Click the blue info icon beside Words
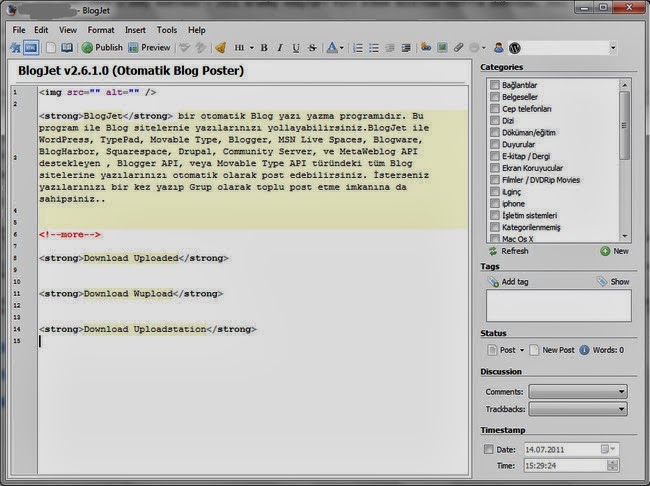The width and height of the screenshot is (650, 486). click(584, 350)
